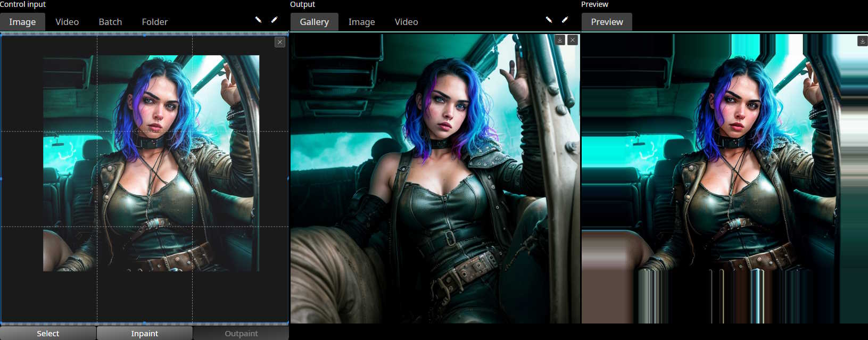Click the right pencil icon in Output header
The image size is (868, 340).
[x=565, y=20]
